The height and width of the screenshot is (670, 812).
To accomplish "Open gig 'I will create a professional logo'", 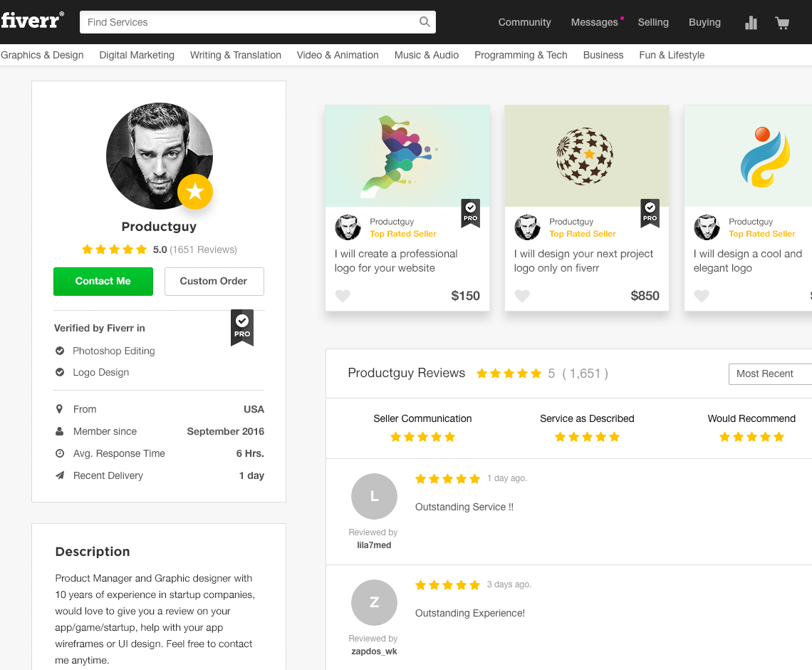I will click(396, 261).
